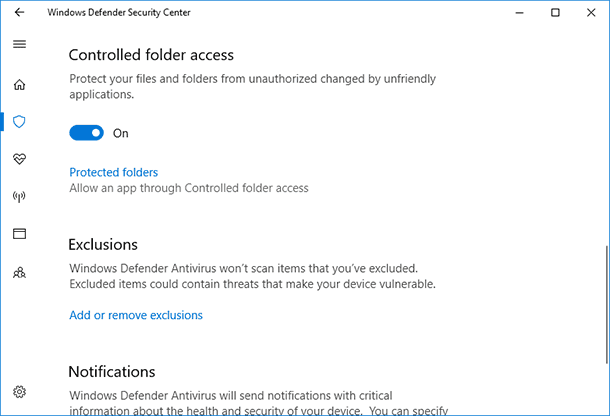This screenshot has width=610, height=416.
Task: Open App & browser control window icon
Action: click(x=19, y=233)
